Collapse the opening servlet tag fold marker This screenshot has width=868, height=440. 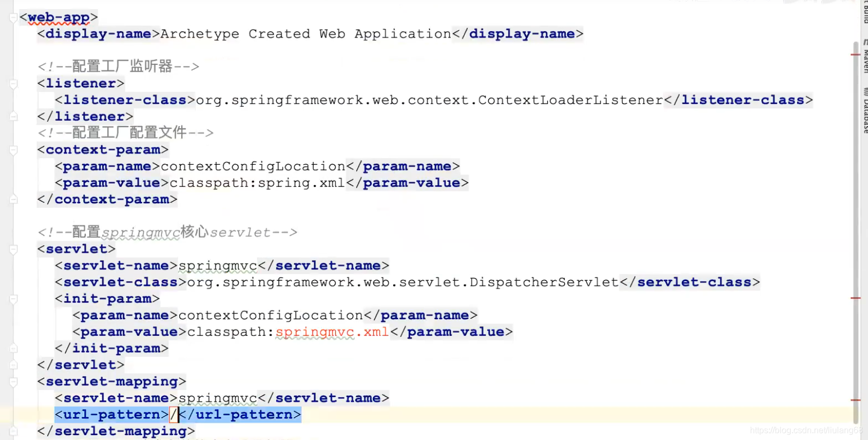13,249
